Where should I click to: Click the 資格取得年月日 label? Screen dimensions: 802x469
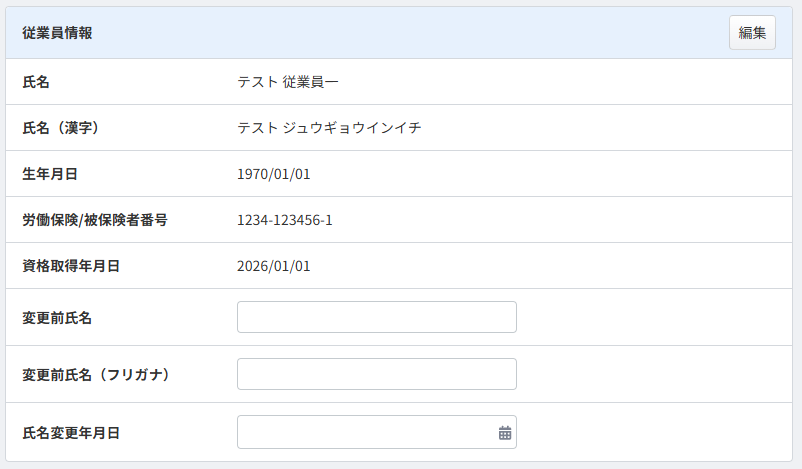pyautogui.click(x=71, y=266)
